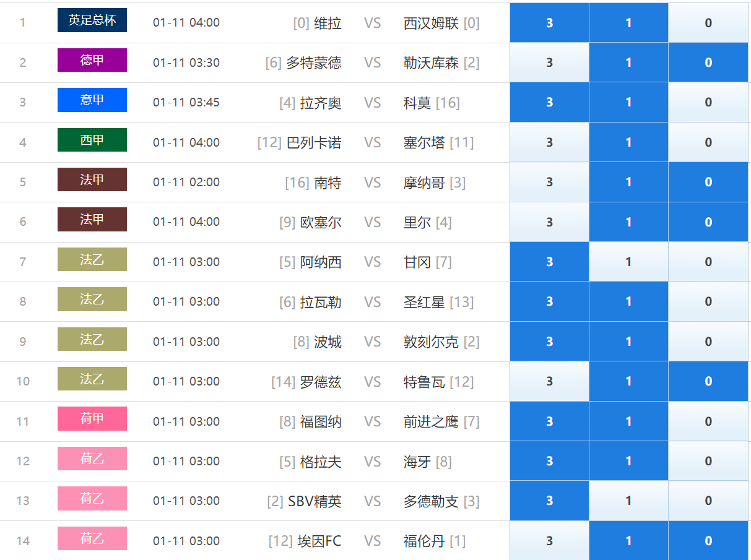The height and width of the screenshot is (560, 751).
Task: Click match number 7
Action: pyautogui.click(x=23, y=262)
